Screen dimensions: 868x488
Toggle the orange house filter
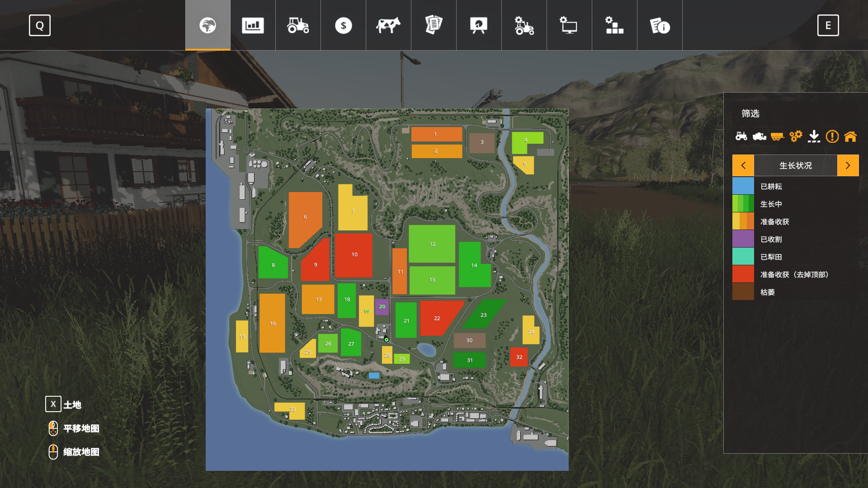pyautogui.click(x=850, y=136)
